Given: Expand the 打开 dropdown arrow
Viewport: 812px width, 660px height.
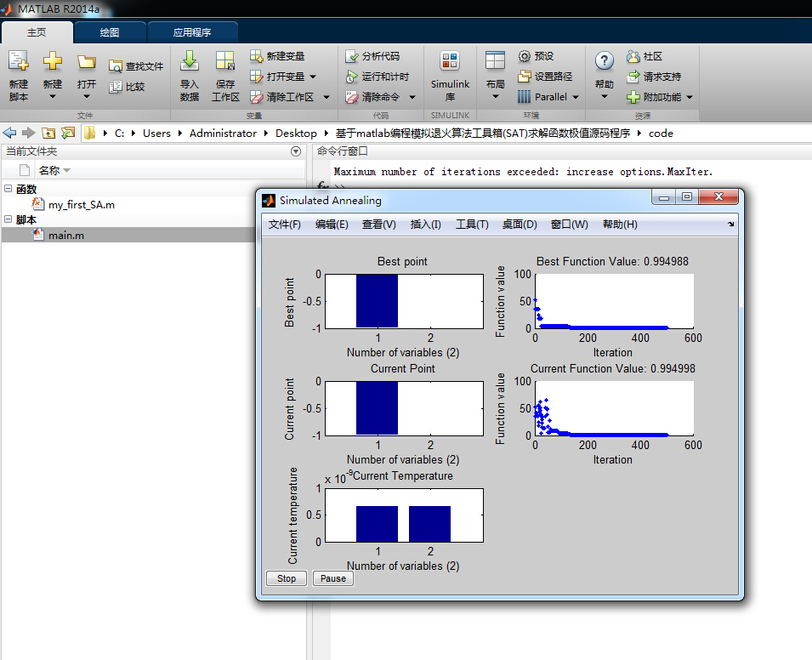Looking at the screenshot, I should [87, 97].
